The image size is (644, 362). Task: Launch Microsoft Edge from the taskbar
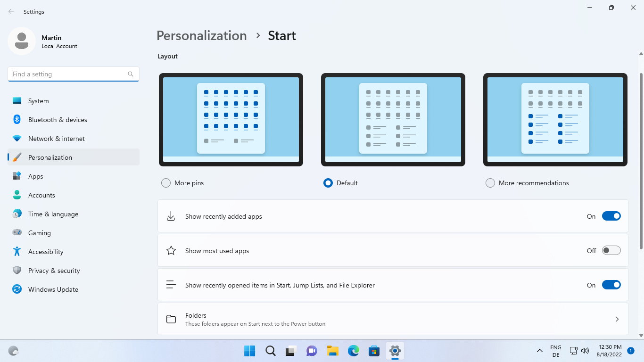tap(353, 351)
